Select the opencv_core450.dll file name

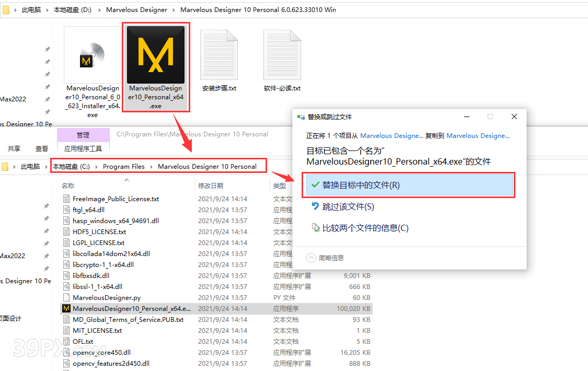coord(101,352)
